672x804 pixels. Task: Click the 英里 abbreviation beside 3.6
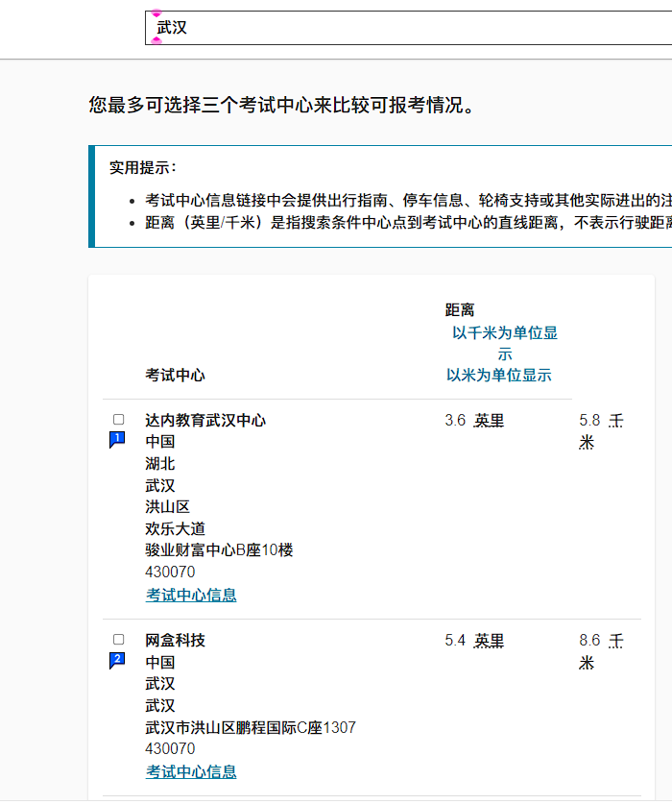pos(489,421)
